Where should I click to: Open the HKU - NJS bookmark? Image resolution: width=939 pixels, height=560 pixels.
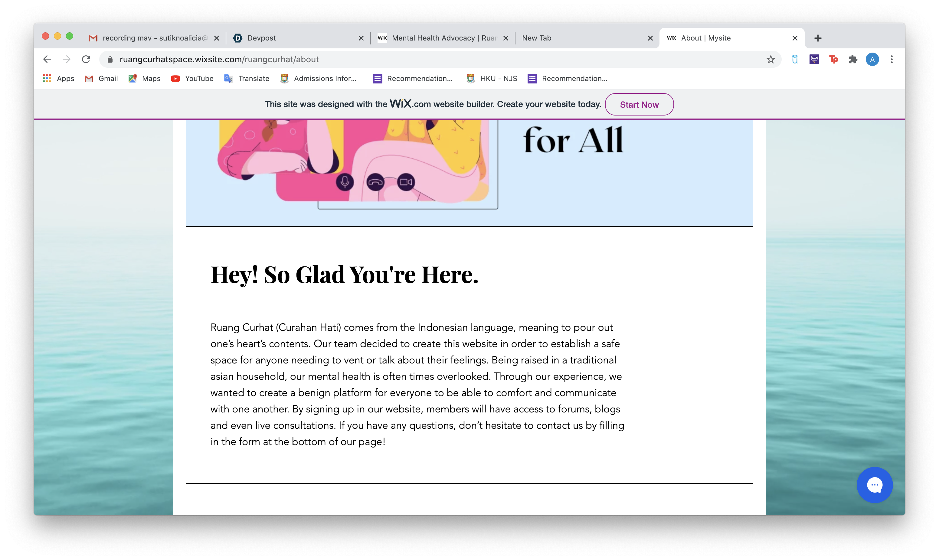(492, 79)
